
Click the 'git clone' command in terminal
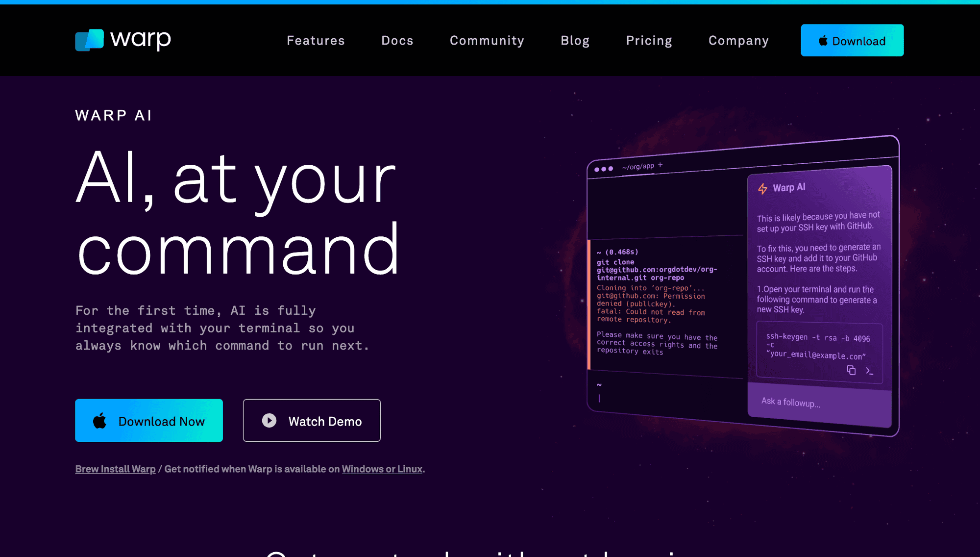[x=657, y=270]
